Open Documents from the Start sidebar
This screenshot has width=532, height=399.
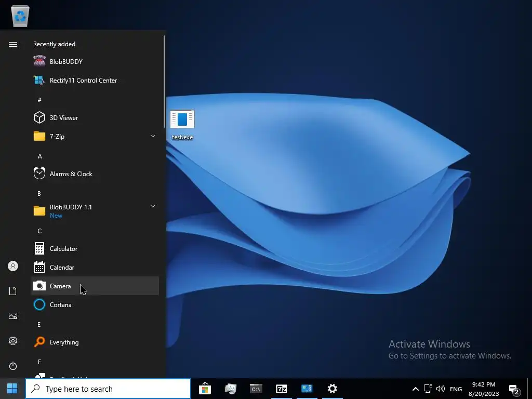click(x=13, y=291)
